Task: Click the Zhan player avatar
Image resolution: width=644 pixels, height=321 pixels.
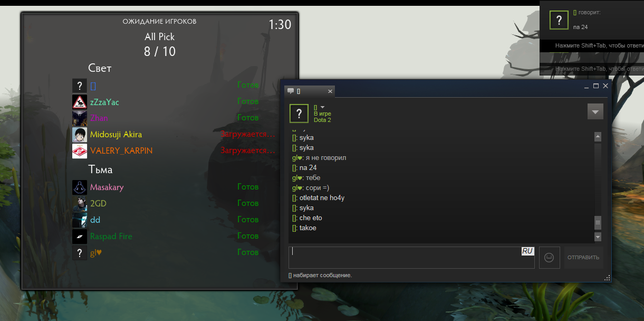Action: click(80, 118)
